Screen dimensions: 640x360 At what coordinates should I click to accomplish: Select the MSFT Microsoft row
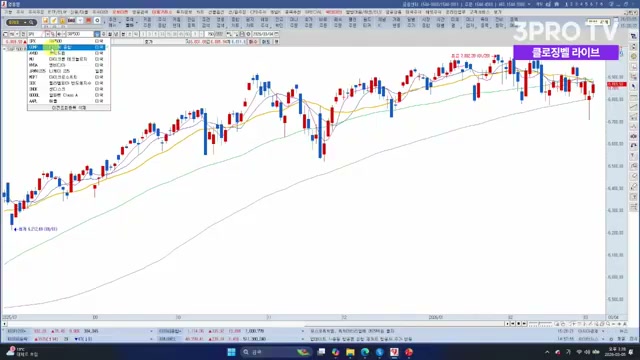(x=68, y=77)
